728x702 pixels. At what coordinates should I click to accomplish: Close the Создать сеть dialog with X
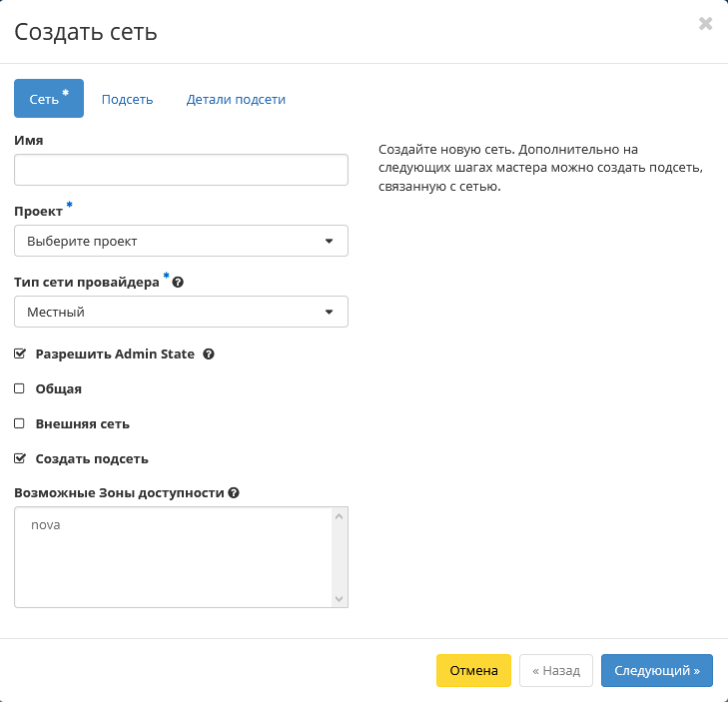(x=705, y=24)
